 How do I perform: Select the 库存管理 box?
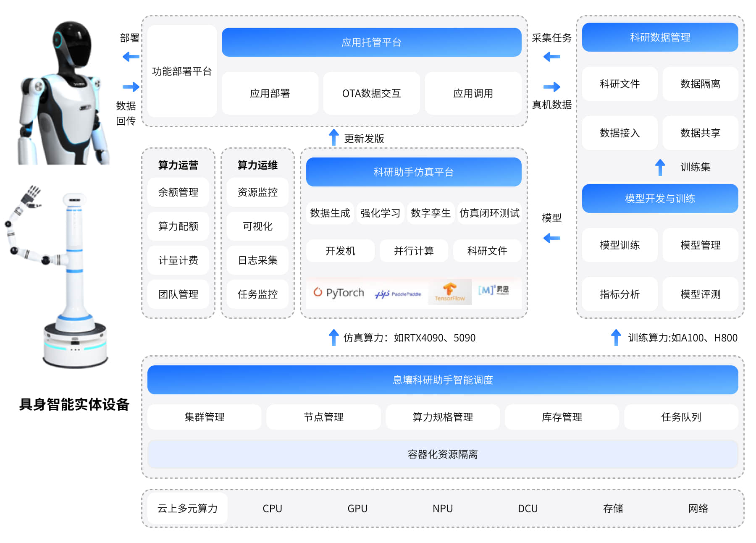[x=562, y=417]
